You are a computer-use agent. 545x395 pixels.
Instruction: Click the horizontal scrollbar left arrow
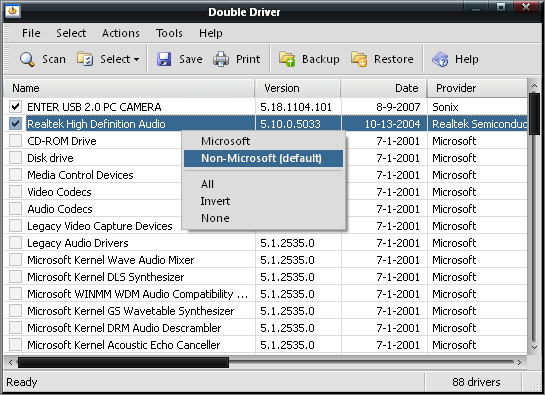[x=10, y=363]
